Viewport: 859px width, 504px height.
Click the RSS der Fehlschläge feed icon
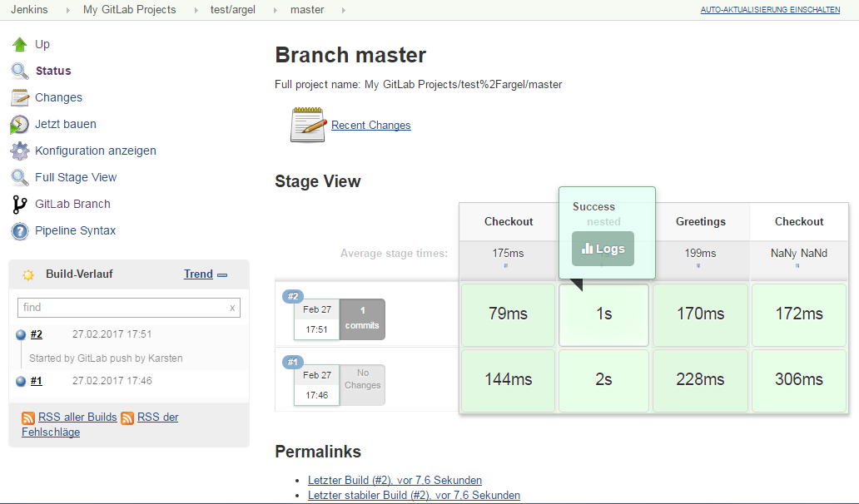[x=127, y=418]
